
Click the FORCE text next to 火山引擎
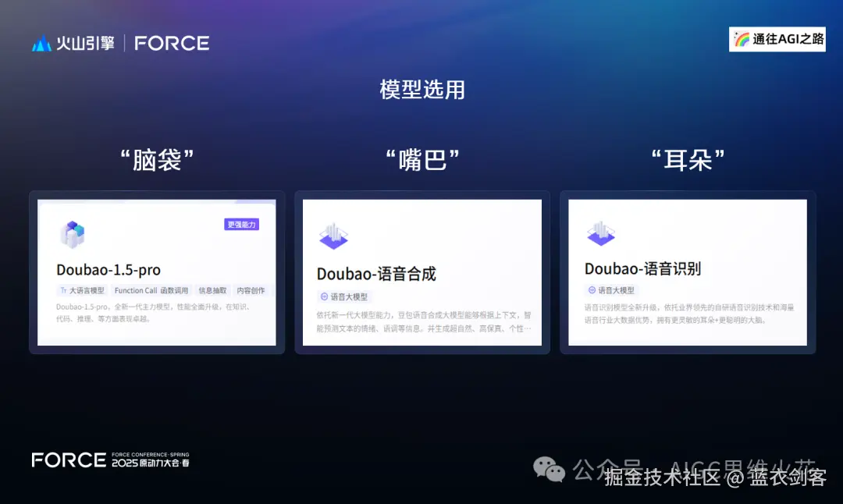pyautogui.click(x=172, y=43)
